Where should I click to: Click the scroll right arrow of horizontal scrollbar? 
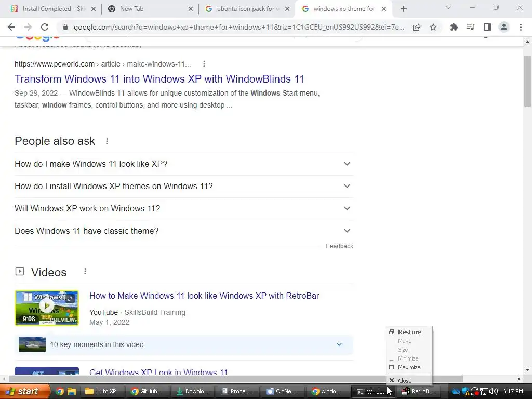(519, 379)
